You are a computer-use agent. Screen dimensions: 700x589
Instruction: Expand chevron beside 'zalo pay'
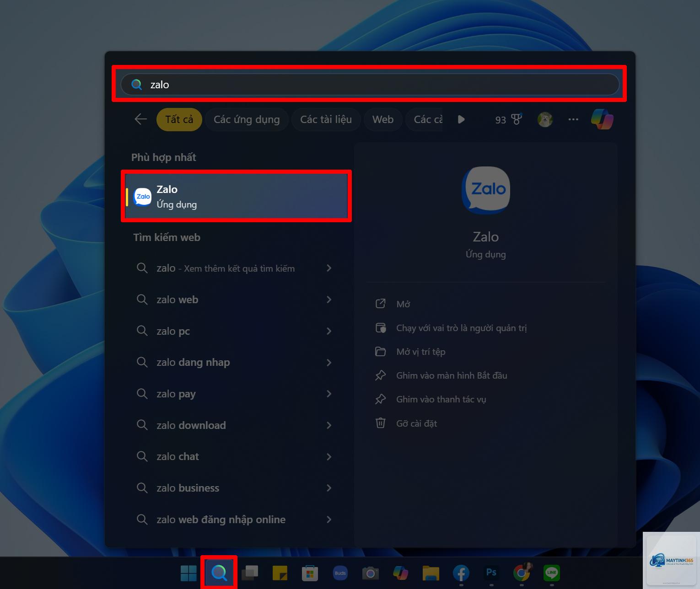(x=329, y=394)
